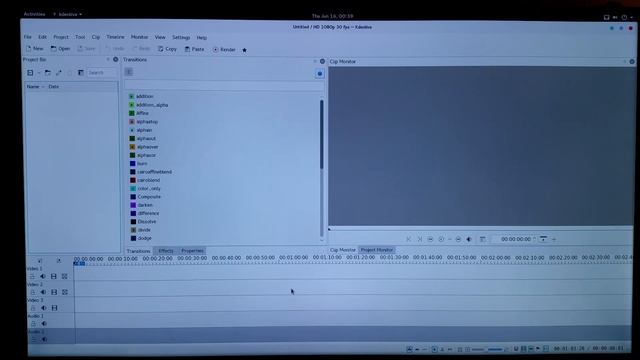640x360 pixels.
Task: Click the Save toolbar button
Action: tap(86, 48)
